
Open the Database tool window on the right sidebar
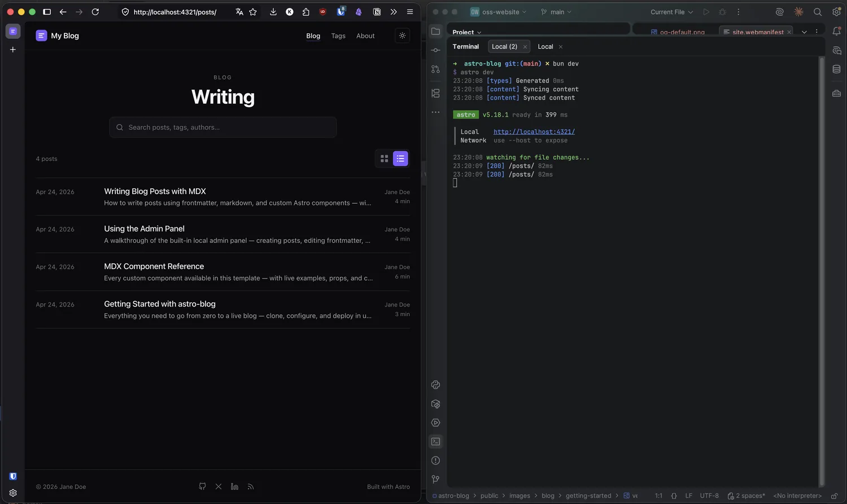[x=836, y=69]
